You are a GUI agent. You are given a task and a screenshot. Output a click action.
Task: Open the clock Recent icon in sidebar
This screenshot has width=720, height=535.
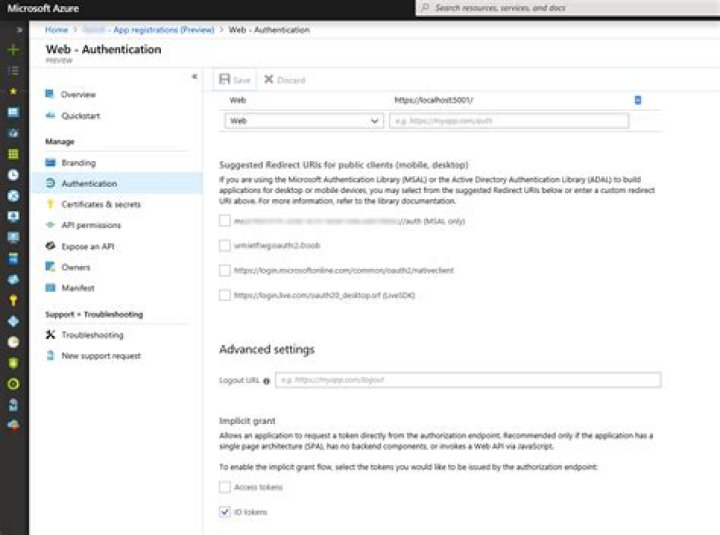(x=13, y=175)
